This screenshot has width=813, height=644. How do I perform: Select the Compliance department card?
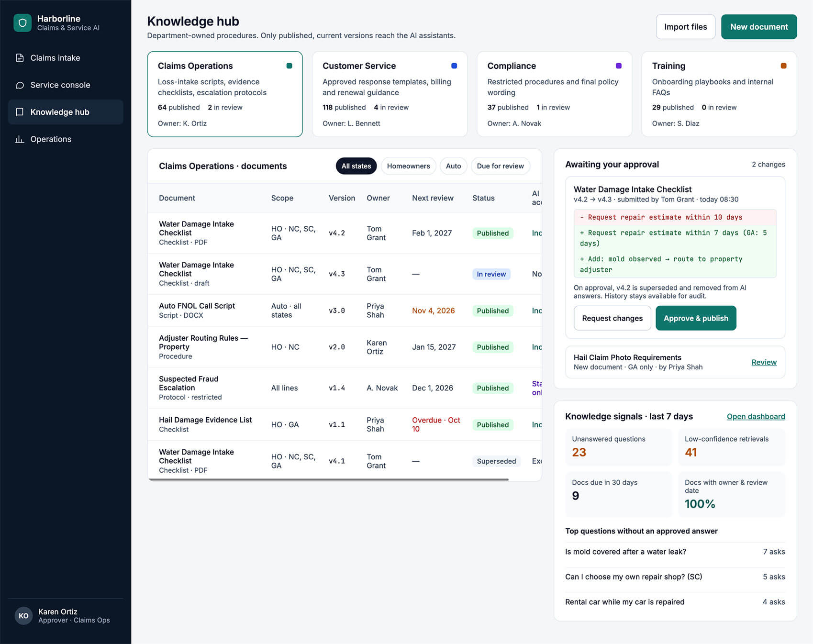click(554, 94)
